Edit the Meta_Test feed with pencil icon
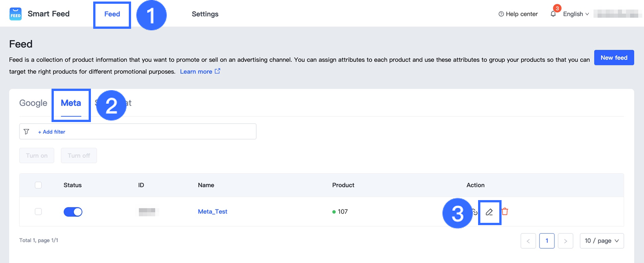The width and height of the screenshot is (644, 263). (x=489, y=212)
